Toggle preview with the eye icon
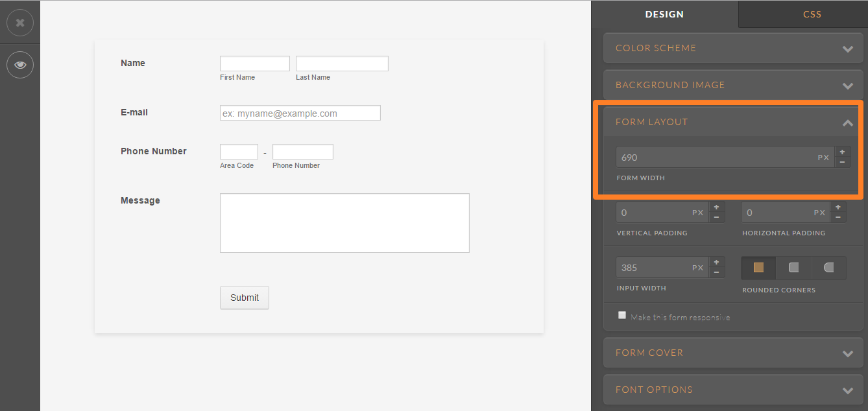This screenshot has width=868, height=411. click(20, 65)
